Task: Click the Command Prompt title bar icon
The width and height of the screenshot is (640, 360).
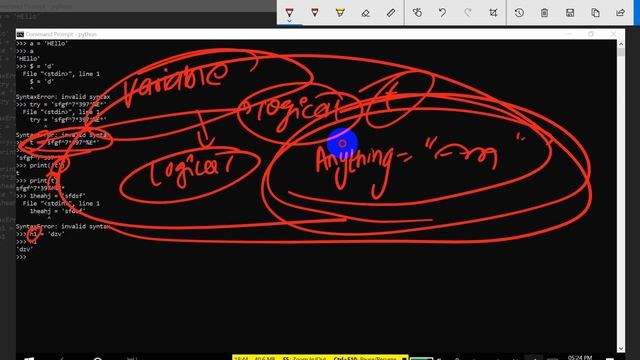Action: click(20, 34)
